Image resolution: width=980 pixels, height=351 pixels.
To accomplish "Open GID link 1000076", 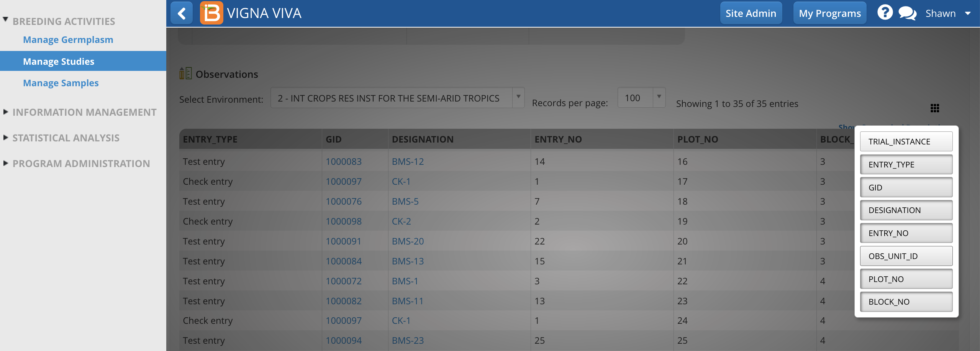I will point(344,201).
